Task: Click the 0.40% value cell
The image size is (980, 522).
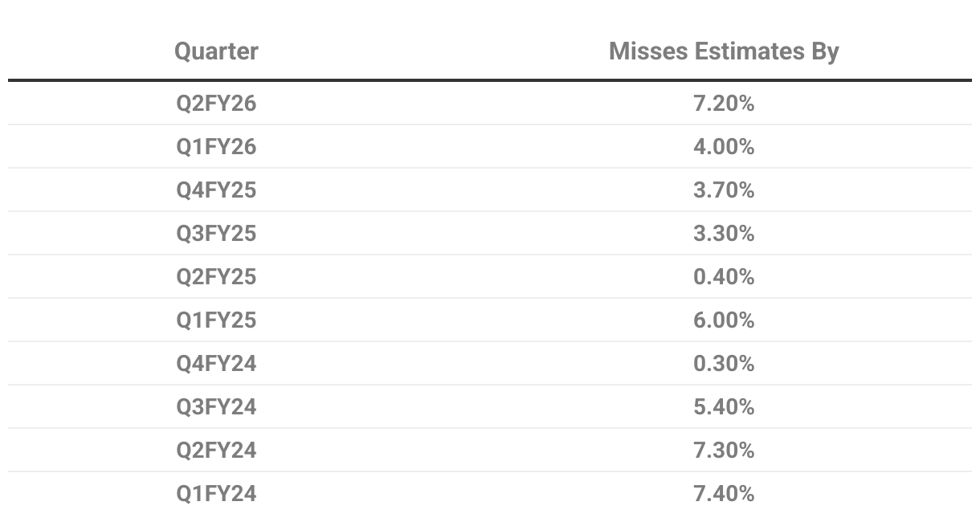Action: [724, 277]
